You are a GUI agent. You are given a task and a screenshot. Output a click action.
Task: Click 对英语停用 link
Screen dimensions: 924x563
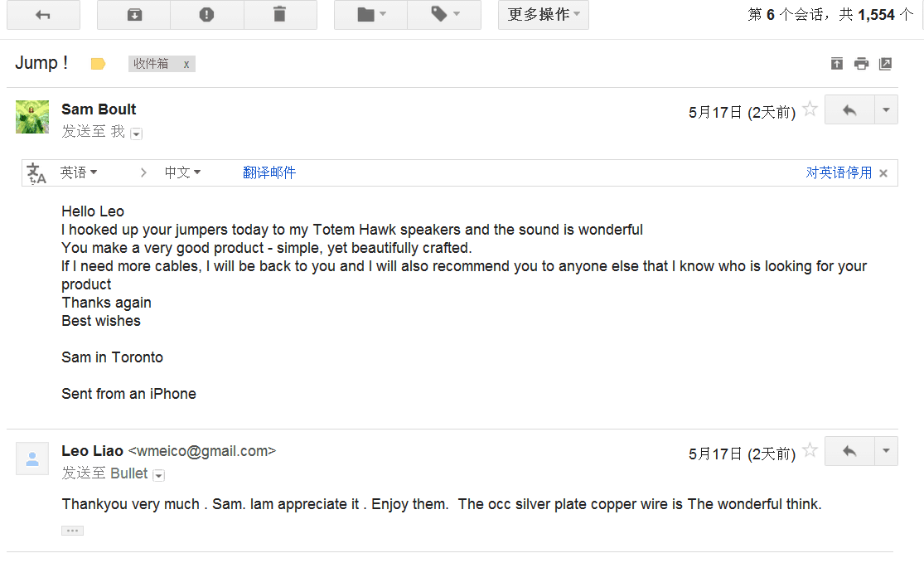pos(839,172)
